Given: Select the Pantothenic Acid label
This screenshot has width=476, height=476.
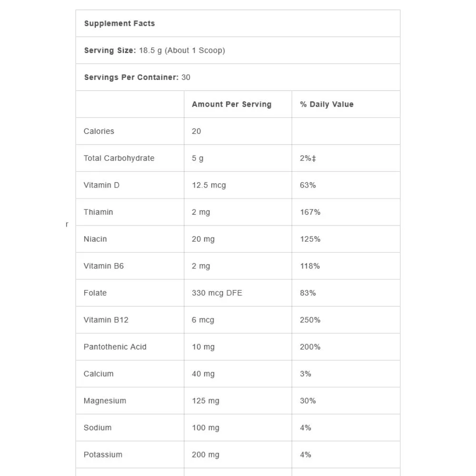Looking at the screenshot, I should coord(115,347).
